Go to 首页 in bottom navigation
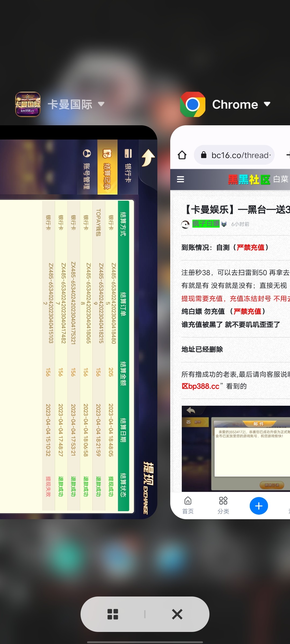Viewport: 290px width, 644px height. (188, 506)
